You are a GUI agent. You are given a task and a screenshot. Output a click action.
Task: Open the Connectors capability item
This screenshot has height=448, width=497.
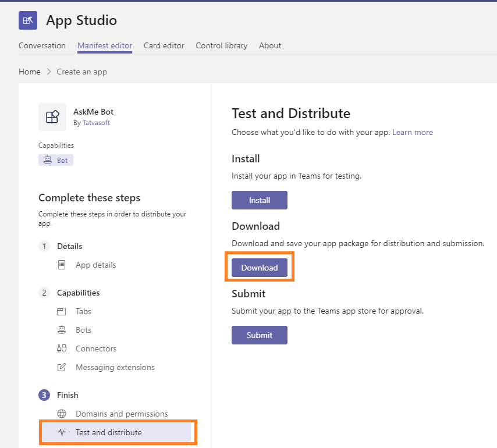(96, 349)
